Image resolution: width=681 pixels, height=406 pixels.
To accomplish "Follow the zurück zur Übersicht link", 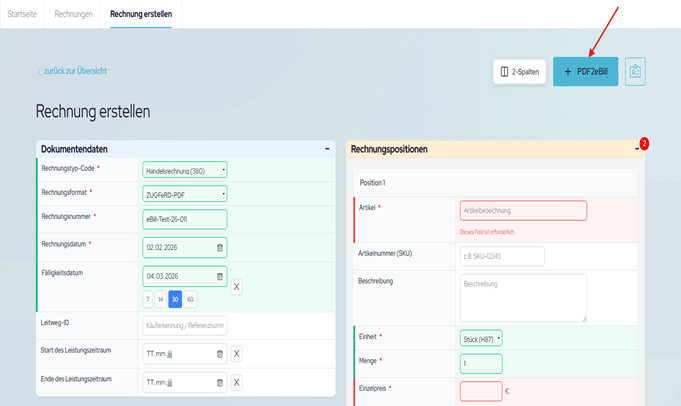I will point(72,71).
